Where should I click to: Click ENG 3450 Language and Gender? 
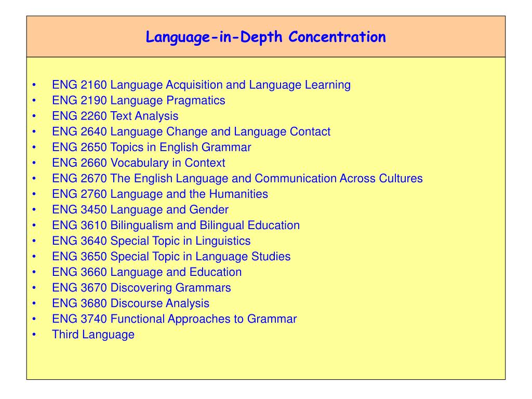coord(140,210)
